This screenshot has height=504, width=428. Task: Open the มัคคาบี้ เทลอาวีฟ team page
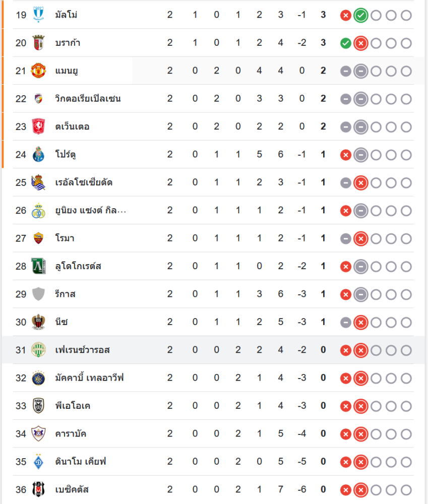coord(89,377)
